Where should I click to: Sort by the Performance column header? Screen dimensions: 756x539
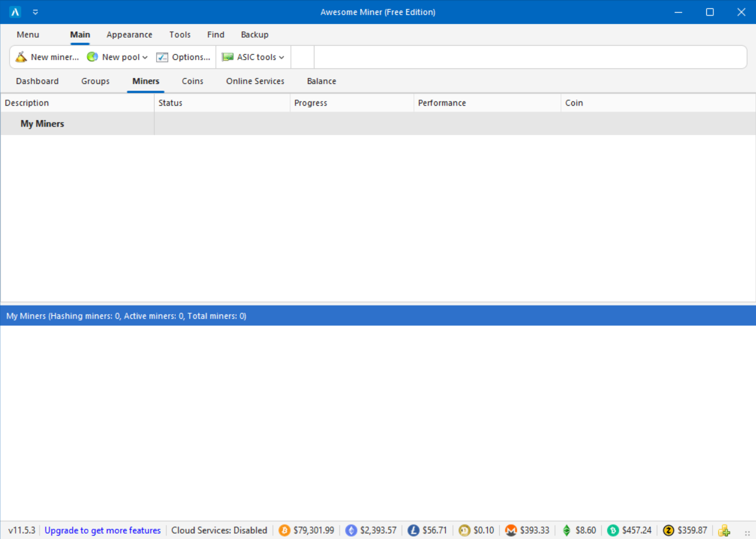click(488, 103)
